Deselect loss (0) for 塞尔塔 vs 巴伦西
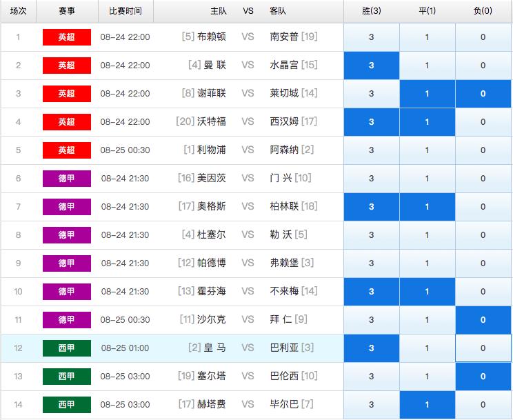513x420 pixels. 483,377
